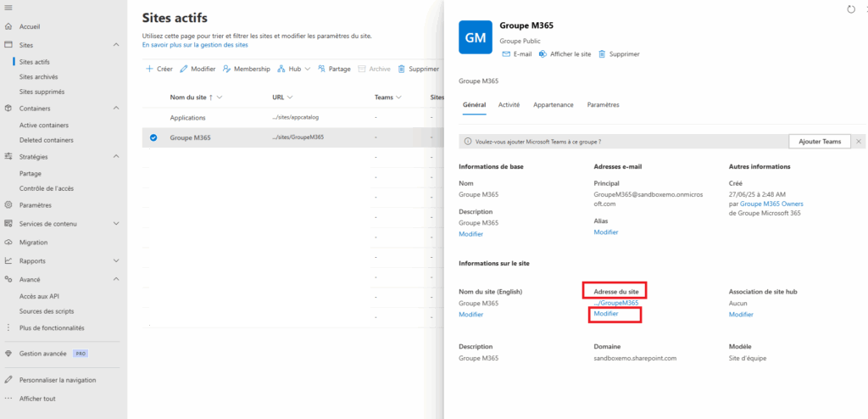Click the Stratégies sliders icon
Viewport: 868px width, 419px height.
tap(8, 157)
